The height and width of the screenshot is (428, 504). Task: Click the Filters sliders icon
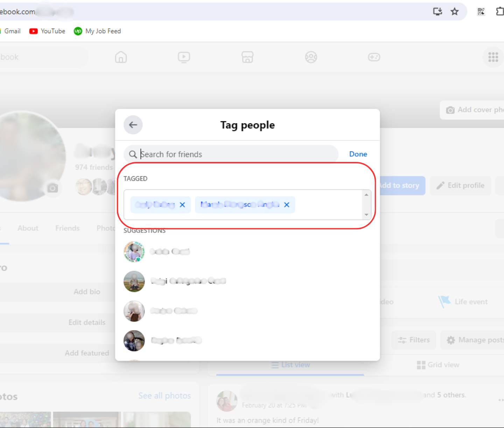coord(402,340)
